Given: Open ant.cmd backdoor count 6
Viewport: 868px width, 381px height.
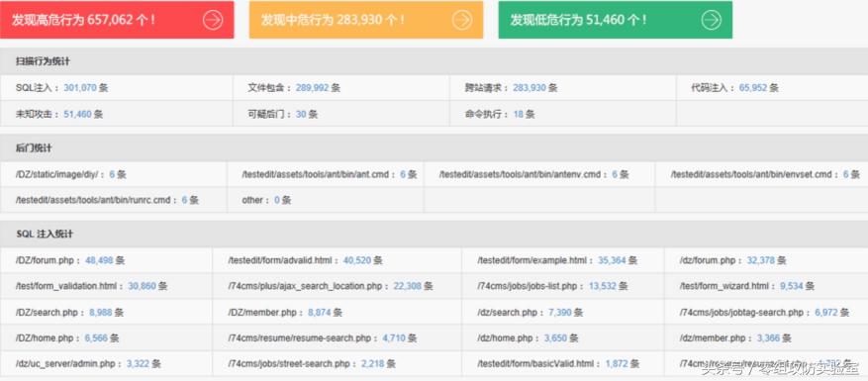Looking at the screenshot, I should 403,174.
